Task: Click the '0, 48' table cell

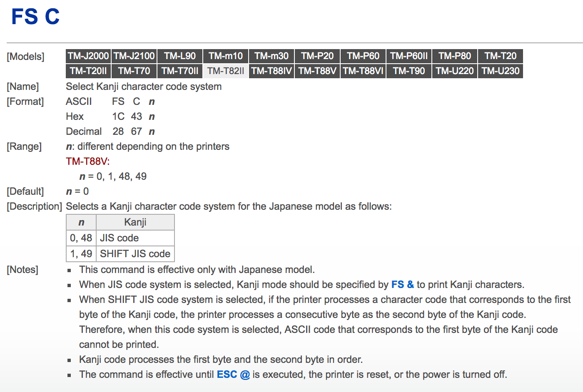Action: 81,238
